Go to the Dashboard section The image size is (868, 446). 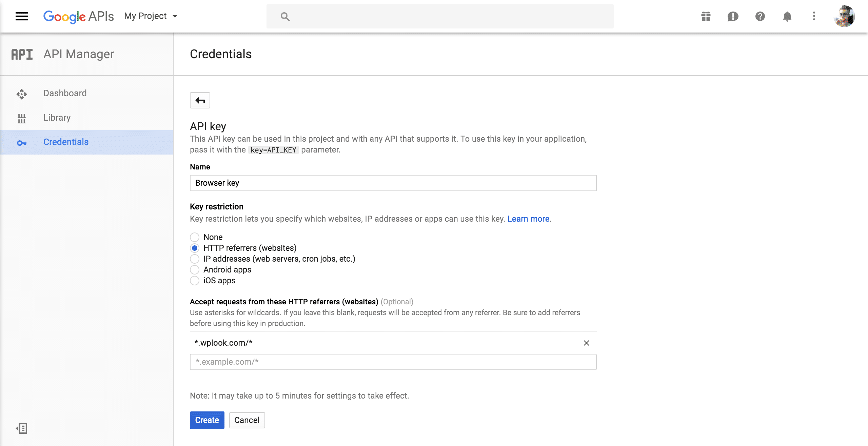tap(65, 93)
